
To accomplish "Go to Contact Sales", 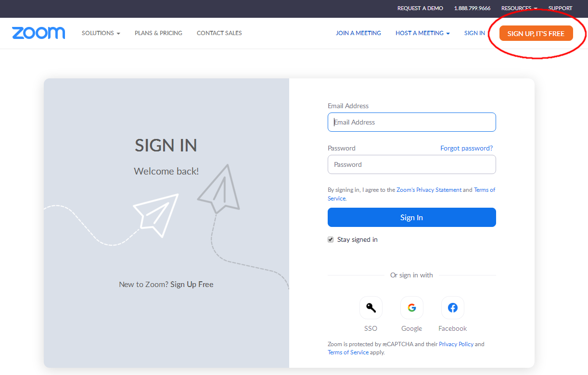I will [x=219, y=33].
